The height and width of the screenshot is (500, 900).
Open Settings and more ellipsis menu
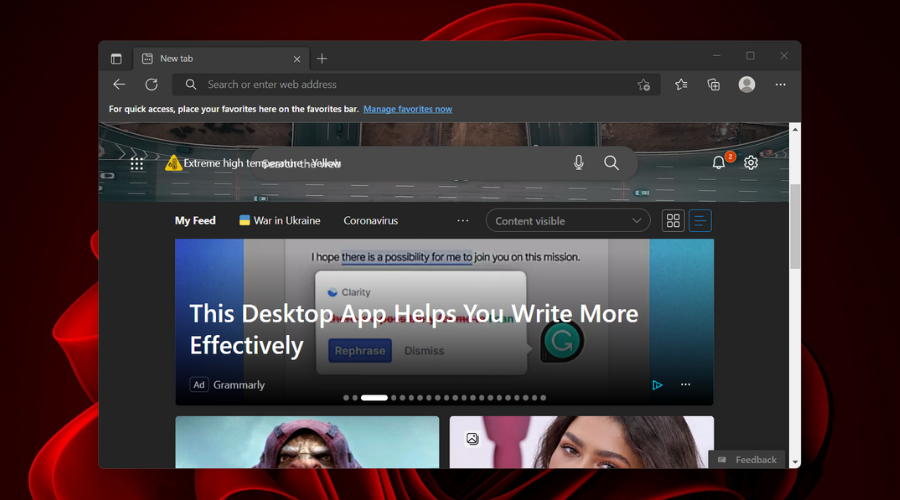781,84
